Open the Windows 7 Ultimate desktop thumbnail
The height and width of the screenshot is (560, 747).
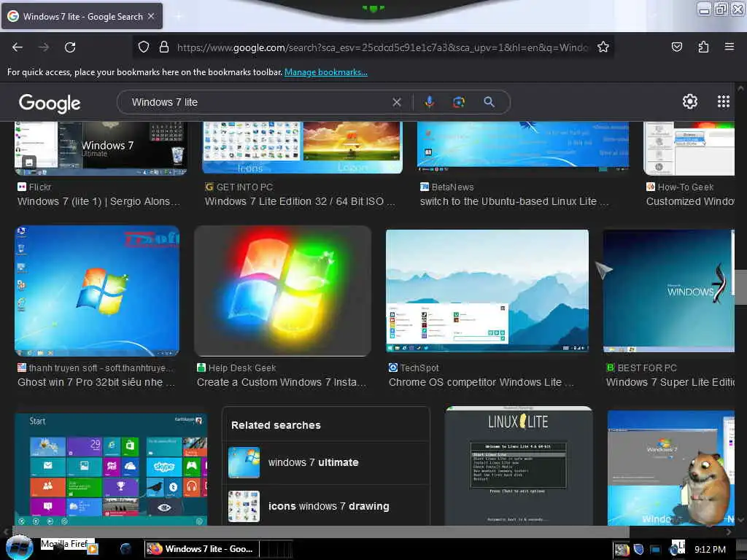pos(101,148)
